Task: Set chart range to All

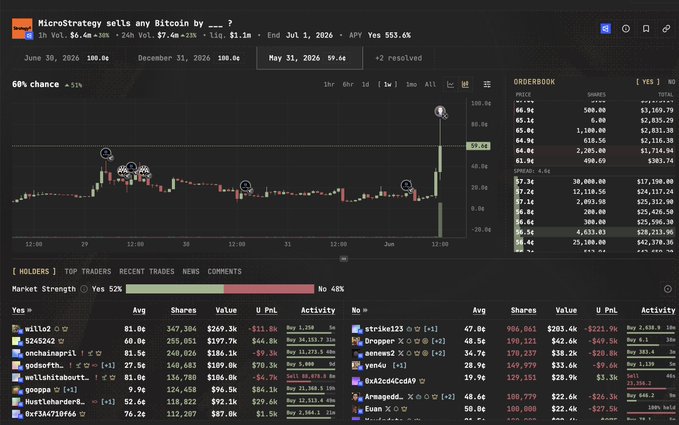Action: (430, 84)
